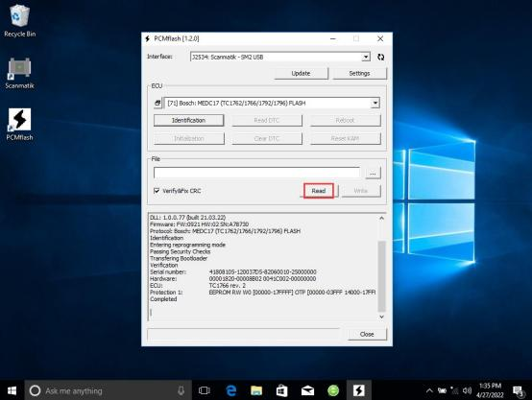Select the PCMflash desktop shortcut
Image resolution: width=532 pixels, height=400 pixels.
click(19, 125)
